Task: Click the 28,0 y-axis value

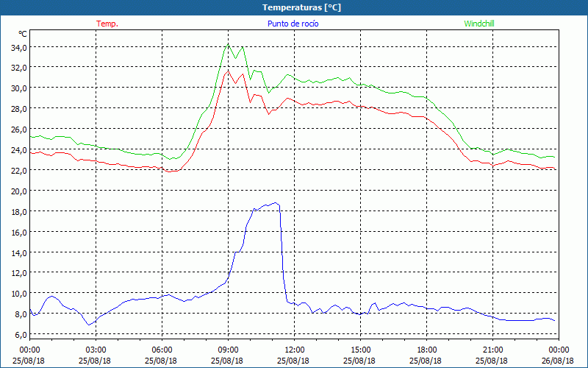Action: (x=19, y=108)
